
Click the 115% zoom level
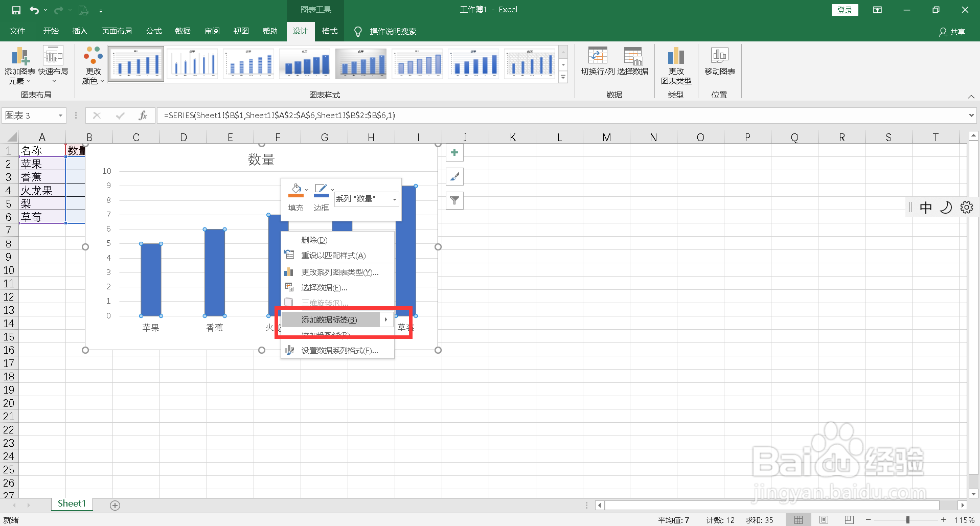point(964,520)
